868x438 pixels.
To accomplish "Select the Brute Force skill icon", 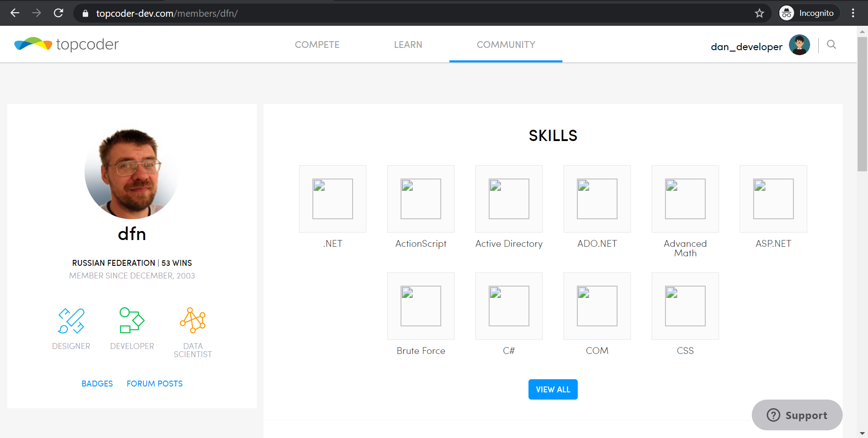I will [421, 306].
